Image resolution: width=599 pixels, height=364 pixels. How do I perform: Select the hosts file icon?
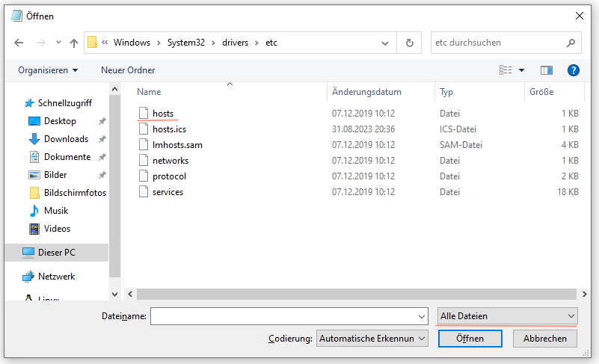click(144, 114)
